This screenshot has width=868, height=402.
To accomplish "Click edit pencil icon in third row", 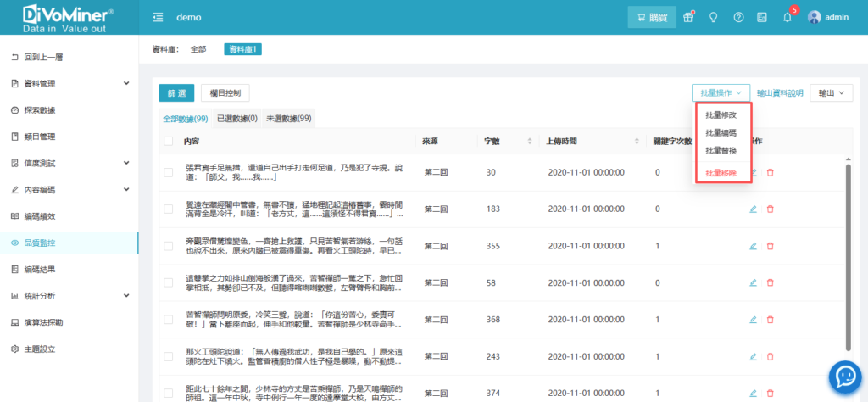I will pyautogui.click(x=753, y=245).
